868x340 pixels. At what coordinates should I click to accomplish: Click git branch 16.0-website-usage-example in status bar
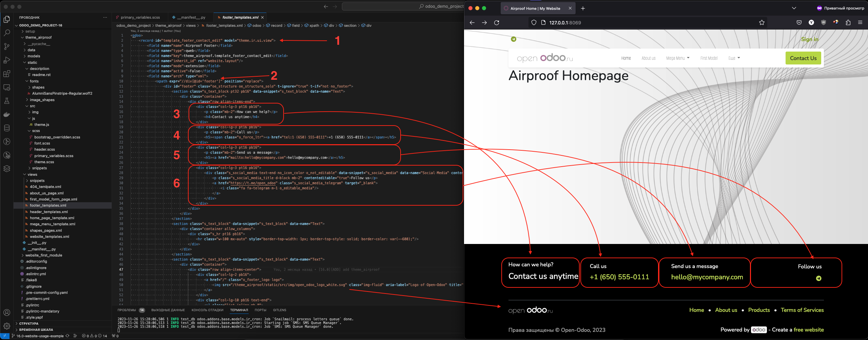point(37,336)
